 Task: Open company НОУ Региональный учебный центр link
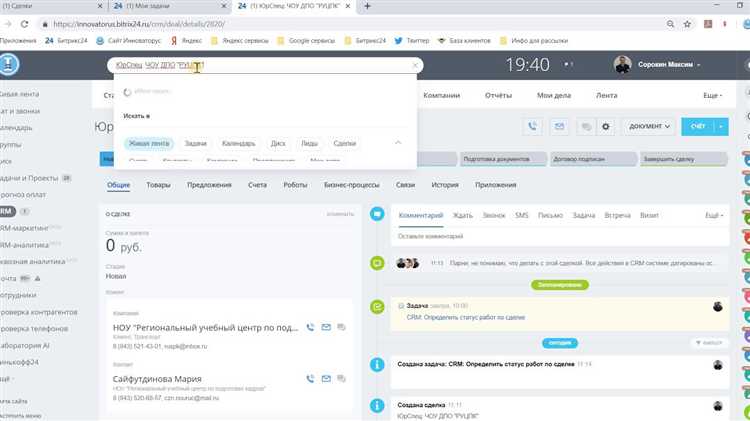click(x=205, y=328)
